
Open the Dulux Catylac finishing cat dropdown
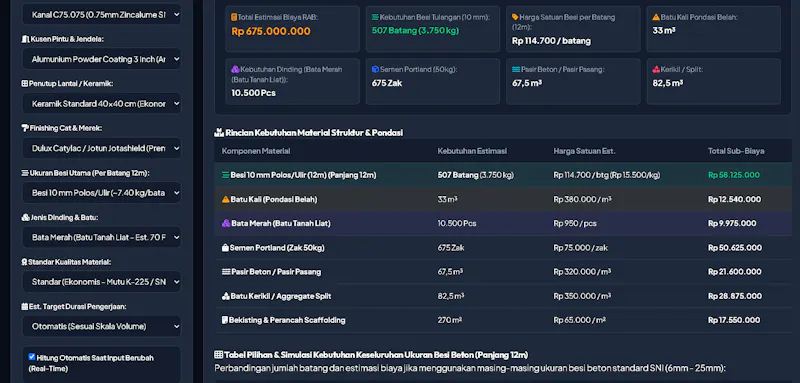102,148
